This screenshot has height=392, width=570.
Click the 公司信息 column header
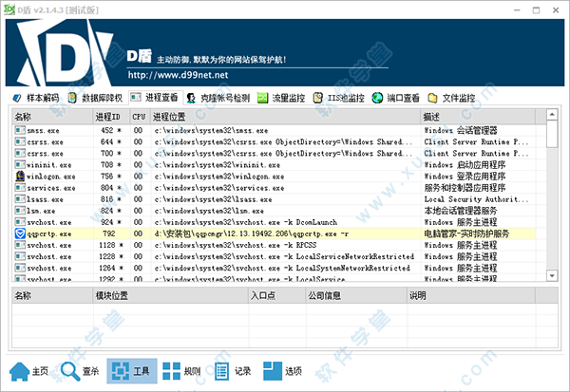356,296
